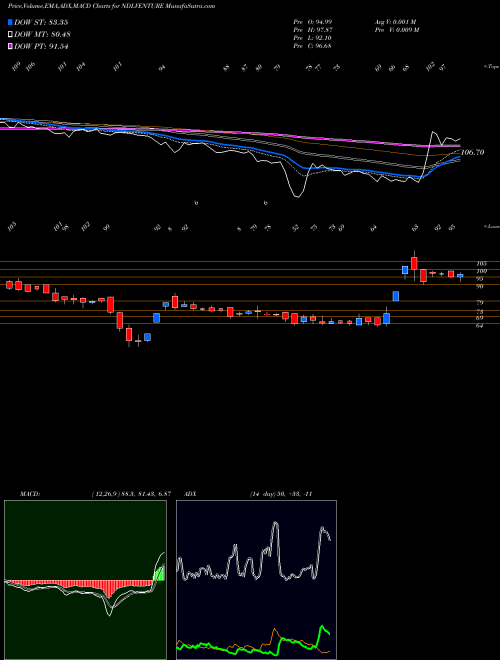Click the 106.70 price label on EMA chart
This screenshot has height=660, width=500.
(x=473, y=152)
